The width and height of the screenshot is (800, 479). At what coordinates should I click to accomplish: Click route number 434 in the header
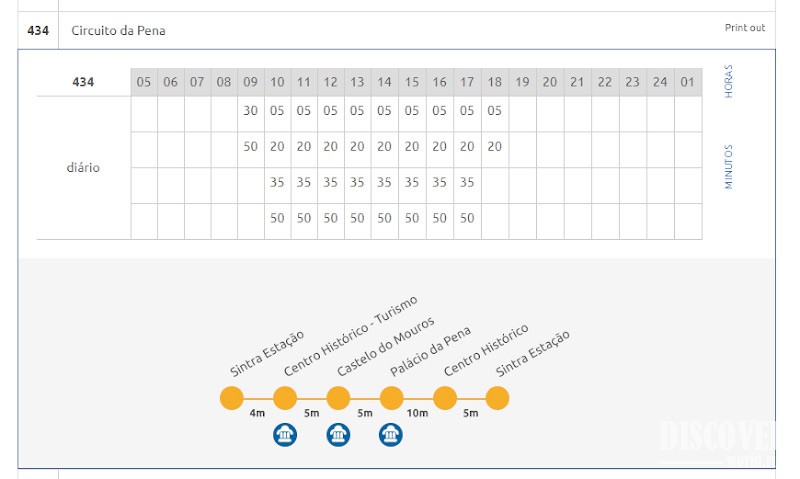(x=38, y=31)
